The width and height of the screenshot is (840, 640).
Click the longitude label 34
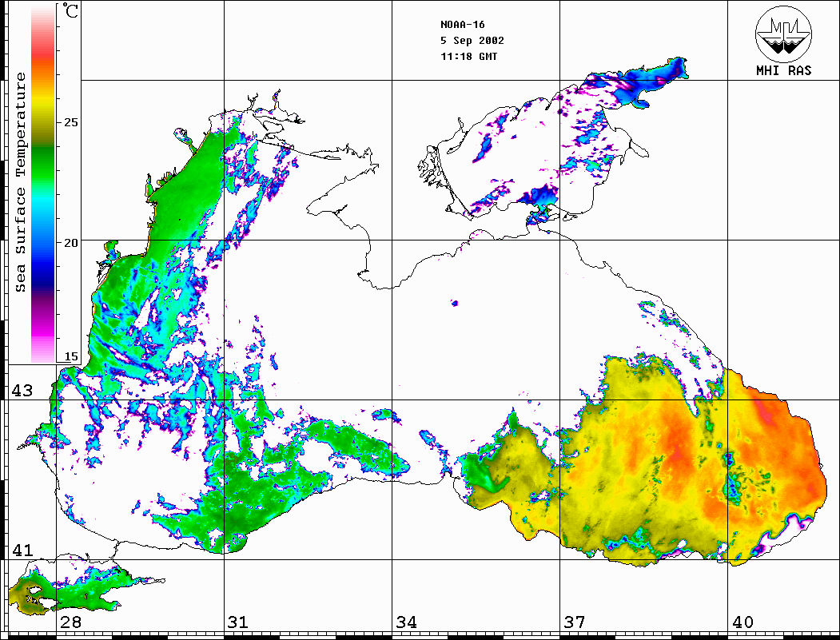point(406,622)
